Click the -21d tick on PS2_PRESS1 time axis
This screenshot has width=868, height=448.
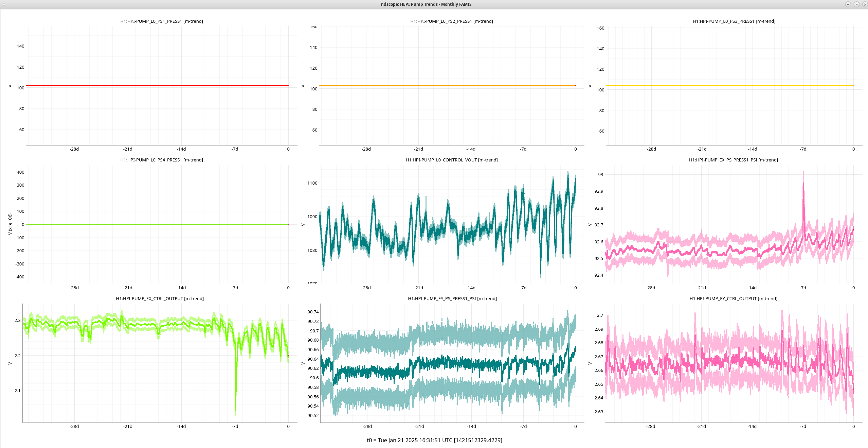pyautogui.click(x=418, y=149)
